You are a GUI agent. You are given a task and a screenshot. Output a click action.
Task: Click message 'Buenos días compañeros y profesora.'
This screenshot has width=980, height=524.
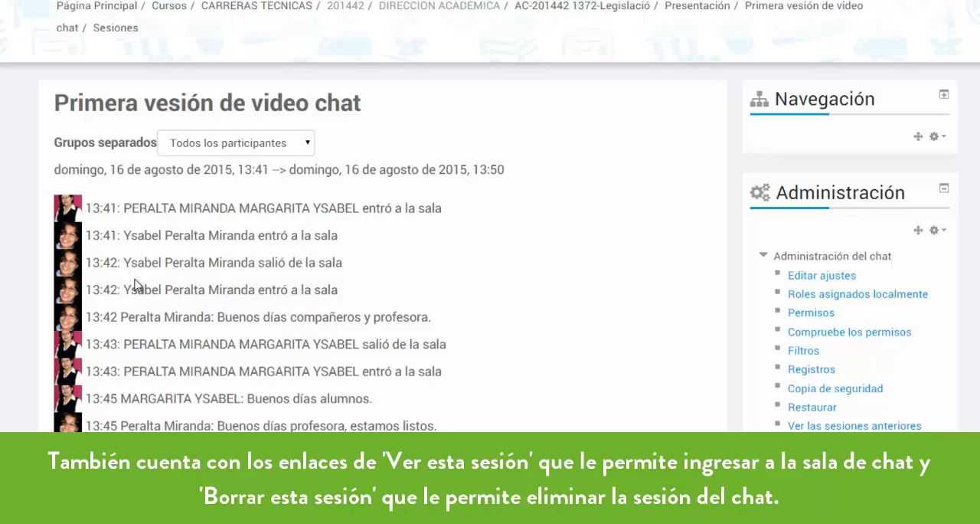tap(324, 317)
